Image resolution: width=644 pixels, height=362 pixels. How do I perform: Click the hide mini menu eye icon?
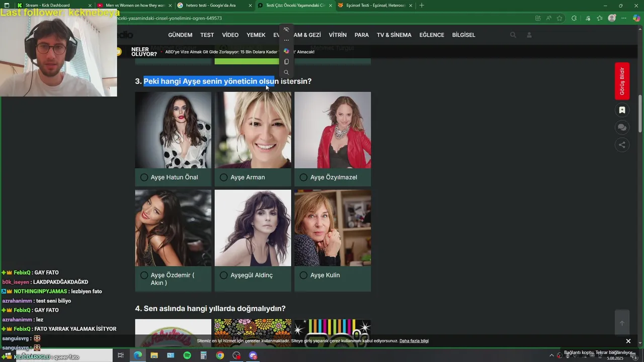tap(286, 30)
